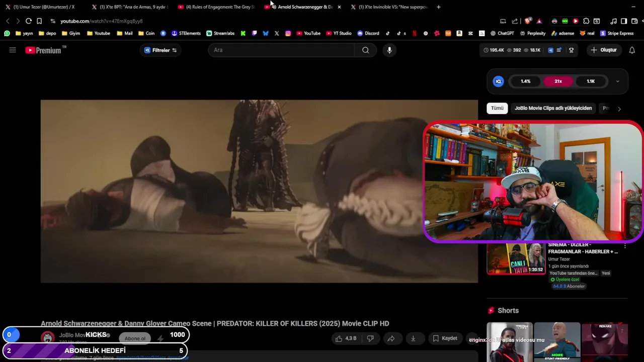Switch to X'te Invincible VS tab
Image resolution: width=644 pixels, height=362 pixels.
[x=388, y=7]
